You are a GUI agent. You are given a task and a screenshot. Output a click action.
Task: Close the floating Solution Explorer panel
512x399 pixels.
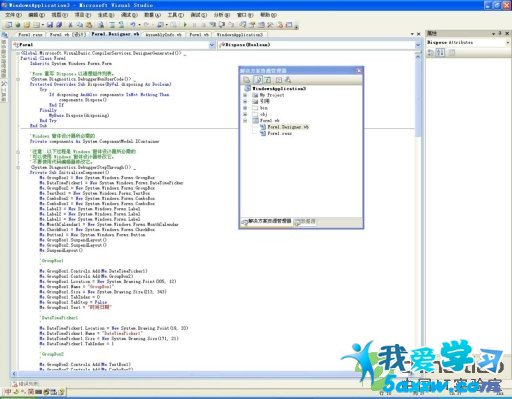pyautogui.click(x=359, y=70)
